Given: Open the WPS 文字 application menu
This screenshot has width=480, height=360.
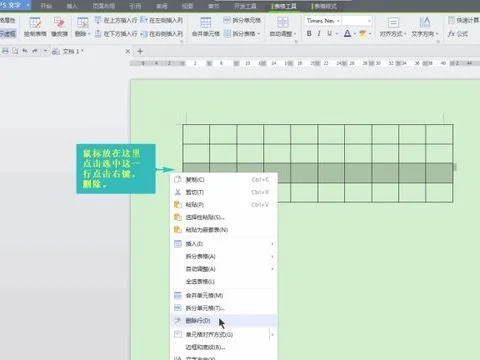Looking at the screenshot, I should (15, 5).
